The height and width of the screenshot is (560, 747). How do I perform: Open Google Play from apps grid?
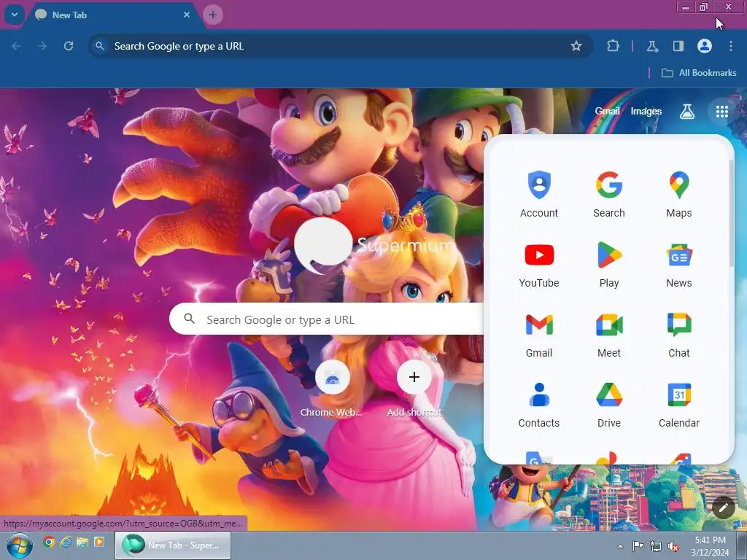coord(609,264)
